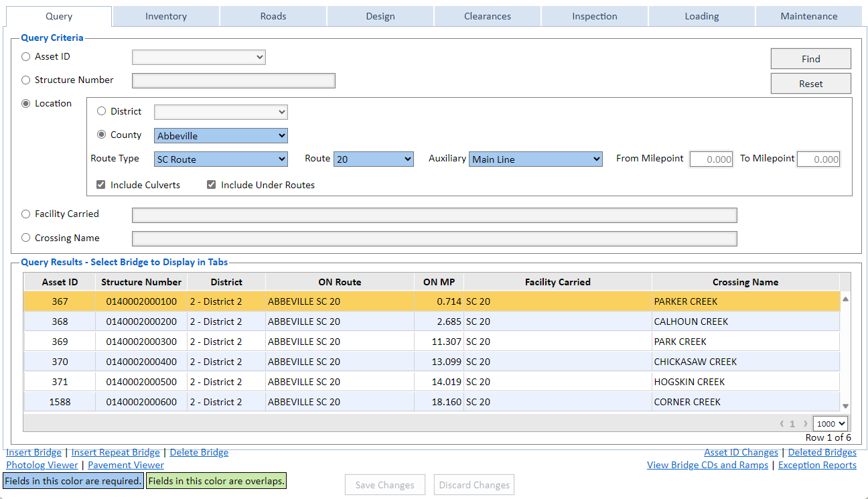Select the Location radio button

point(26,104)
